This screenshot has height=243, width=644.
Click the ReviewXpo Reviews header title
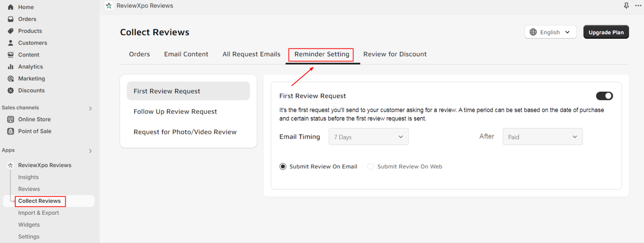tap(145, 6)
